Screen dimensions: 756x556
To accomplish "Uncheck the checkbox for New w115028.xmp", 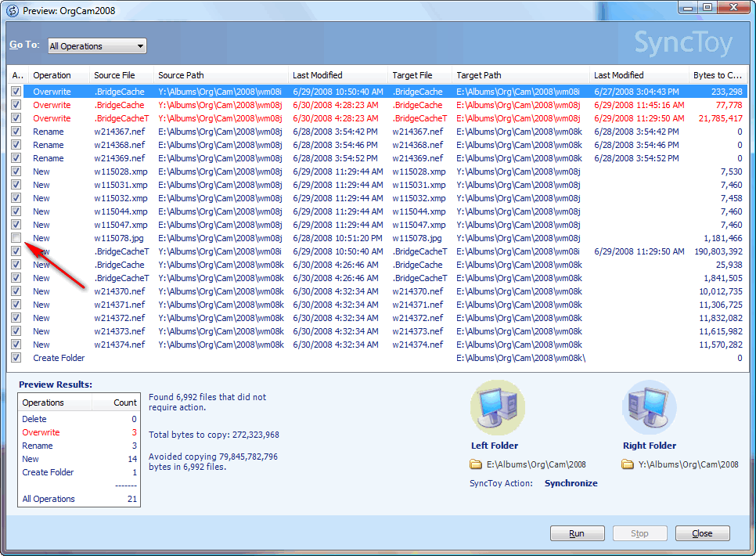I will click(16, 171).
